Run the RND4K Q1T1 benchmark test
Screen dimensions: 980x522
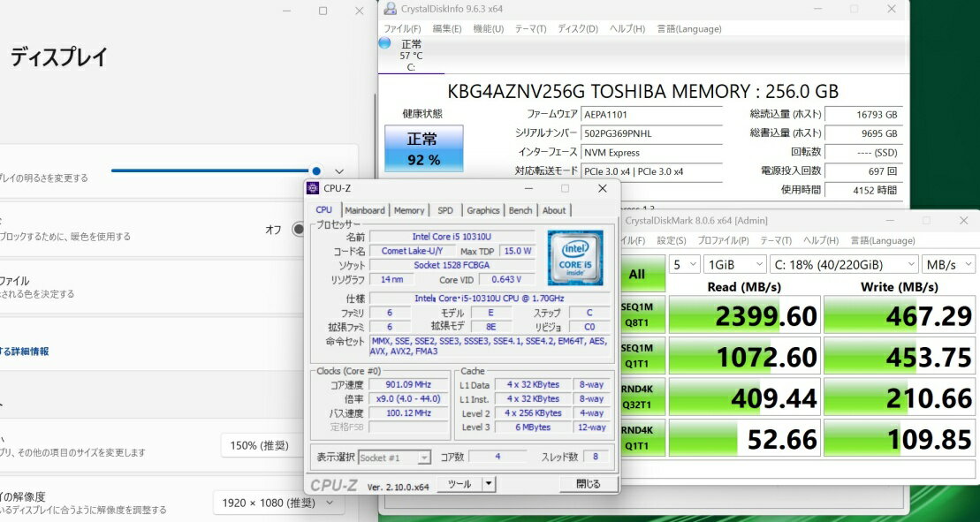click(636, 440)
